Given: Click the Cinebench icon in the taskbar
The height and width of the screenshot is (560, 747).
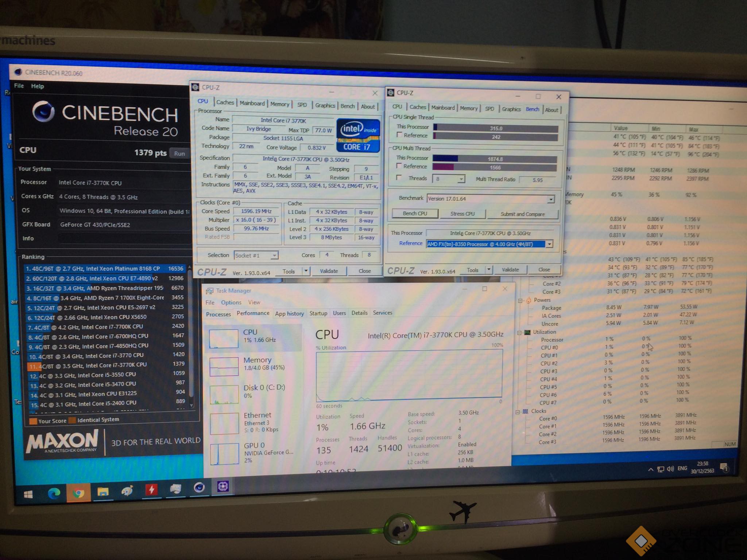Looking at the screenshot, I should (199, 487).
